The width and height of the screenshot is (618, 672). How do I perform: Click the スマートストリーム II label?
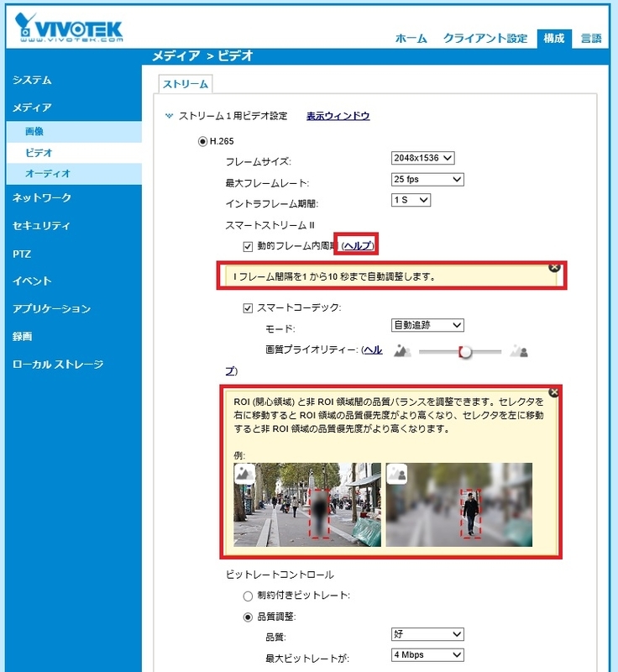click(270, 225)
